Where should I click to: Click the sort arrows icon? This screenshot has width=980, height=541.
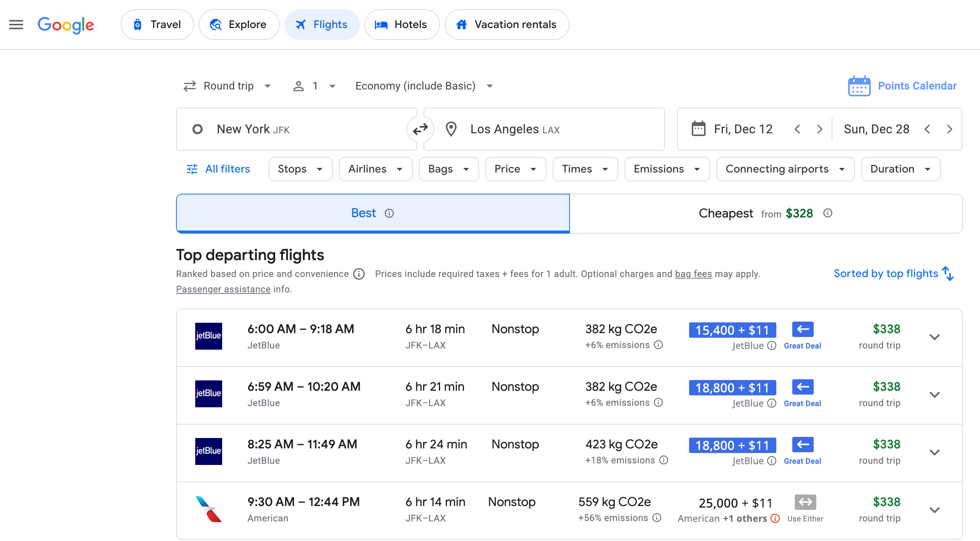[948, 274]
